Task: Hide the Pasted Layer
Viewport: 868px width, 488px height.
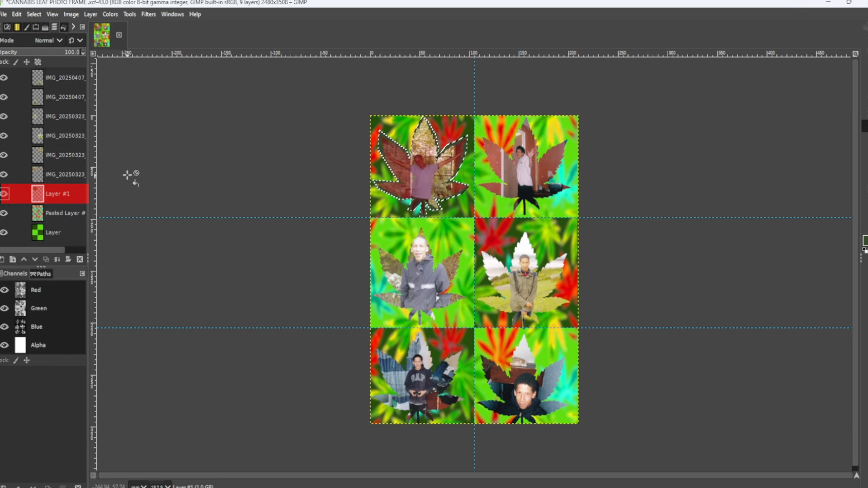Action: (4, 213)
